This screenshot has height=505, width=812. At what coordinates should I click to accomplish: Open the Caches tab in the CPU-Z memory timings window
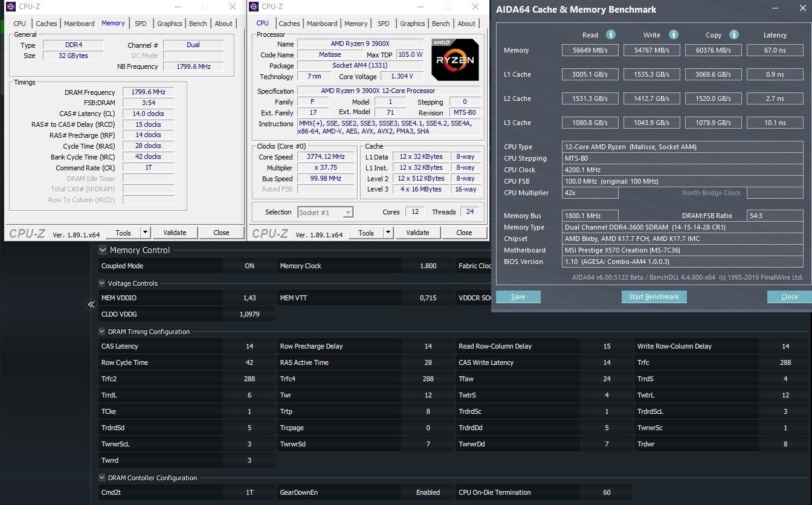[x=46, y=24]
